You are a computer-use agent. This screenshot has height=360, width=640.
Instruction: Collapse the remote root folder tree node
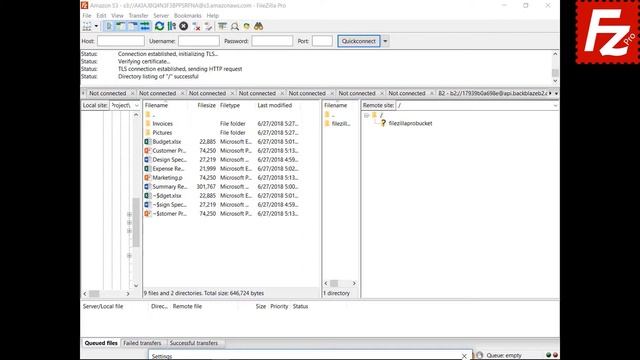pyautogui.click(x=366, y=116)
